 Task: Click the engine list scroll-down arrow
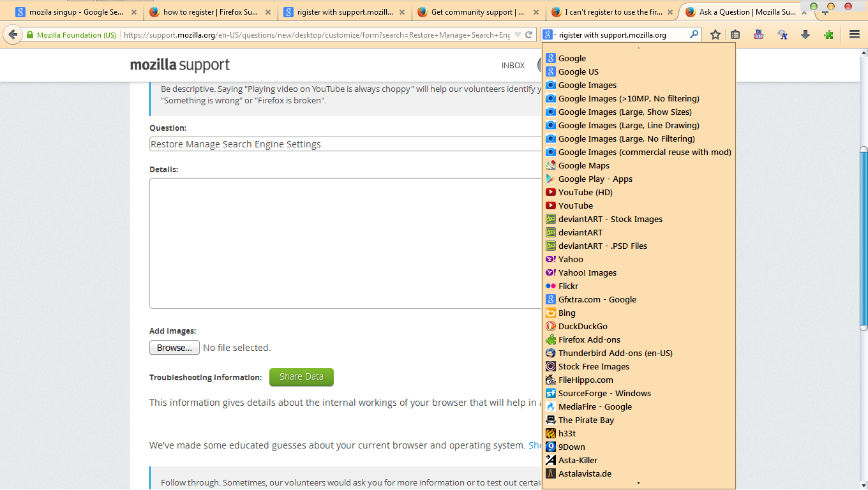[x=638, y=484]
